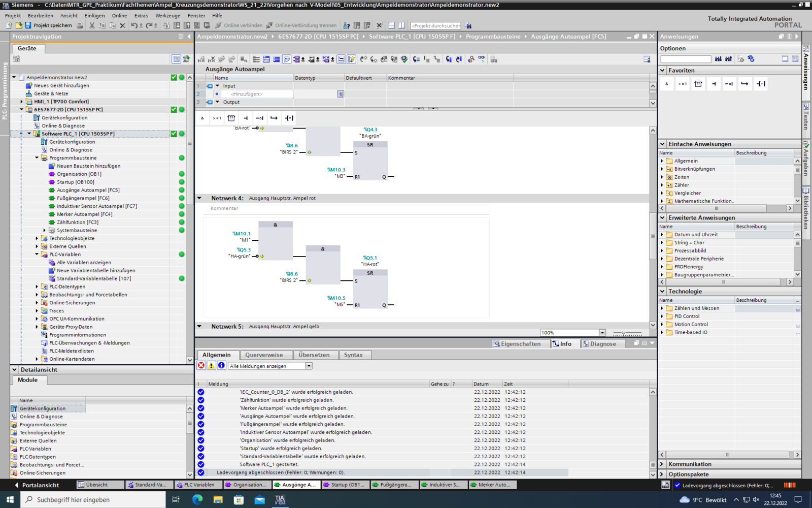Image resolution: width=812 pixels, height=508 pixels.
Task: Open Microsoft Edge from the taskbar
Action: (197, 499)
